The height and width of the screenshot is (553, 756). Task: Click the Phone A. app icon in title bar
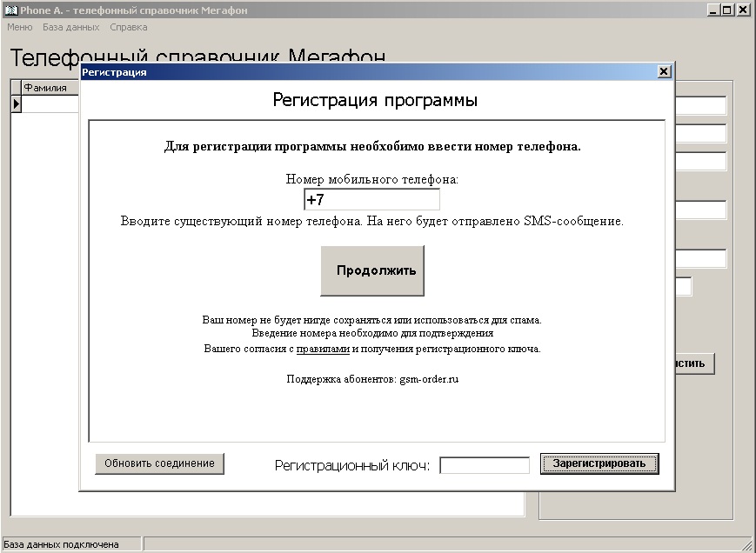(10, 10)
